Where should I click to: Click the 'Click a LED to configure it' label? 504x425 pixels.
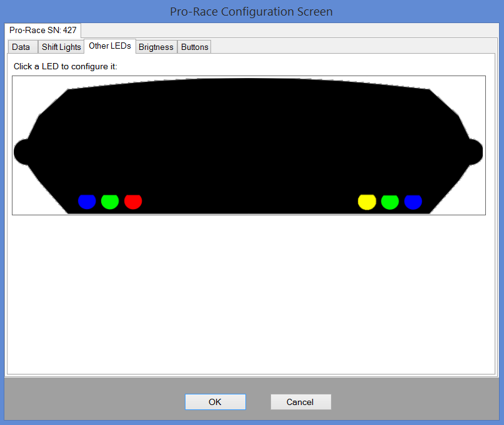pos(66,66)
